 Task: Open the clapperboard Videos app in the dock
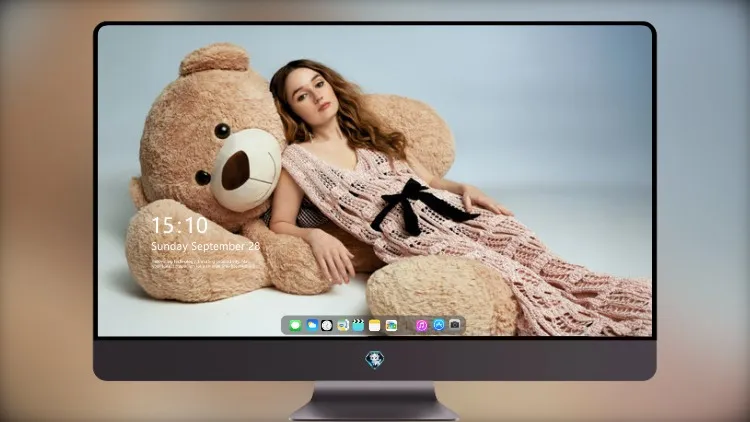[x=358, y=326]
